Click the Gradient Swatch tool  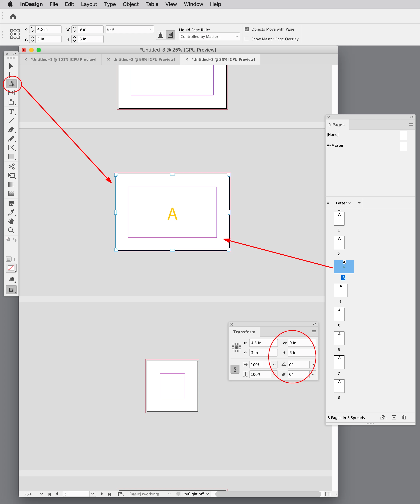click(11, 185)
